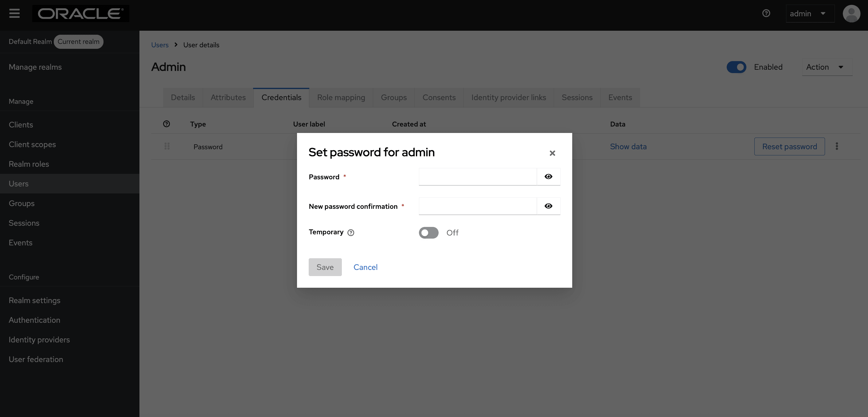Toggle the Temporary switch

pyautogui.click(x=428, y=233)
